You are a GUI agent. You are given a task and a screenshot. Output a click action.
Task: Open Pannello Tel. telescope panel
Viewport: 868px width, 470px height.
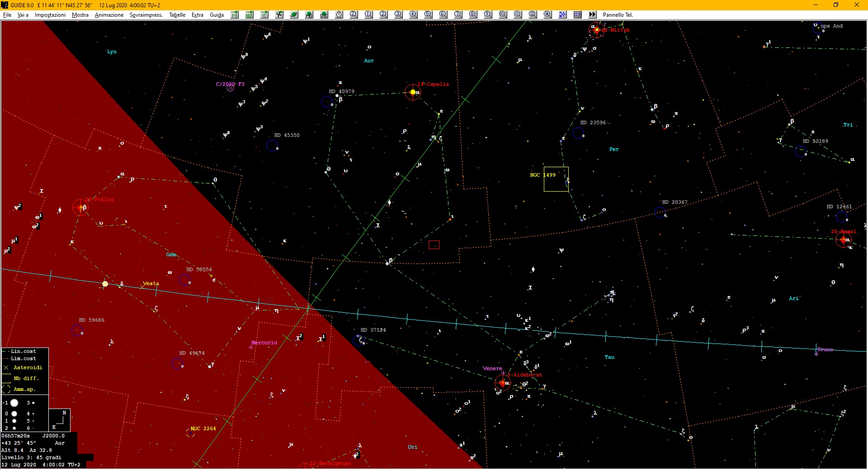tap(618, 15)
